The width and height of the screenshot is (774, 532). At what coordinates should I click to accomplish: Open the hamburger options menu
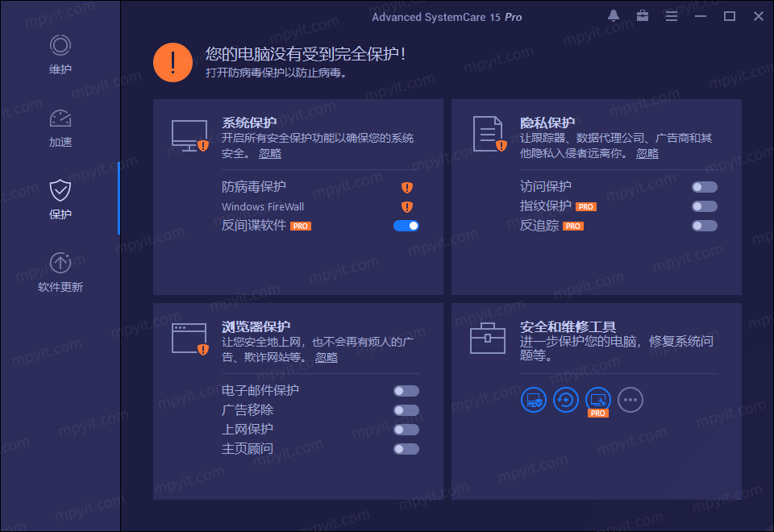coord(672,16)
